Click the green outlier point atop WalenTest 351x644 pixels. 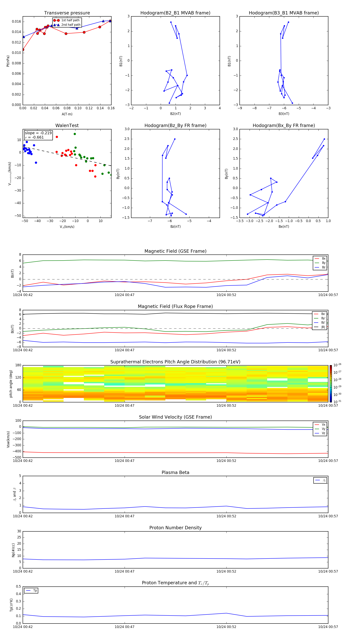coord(75,134)
